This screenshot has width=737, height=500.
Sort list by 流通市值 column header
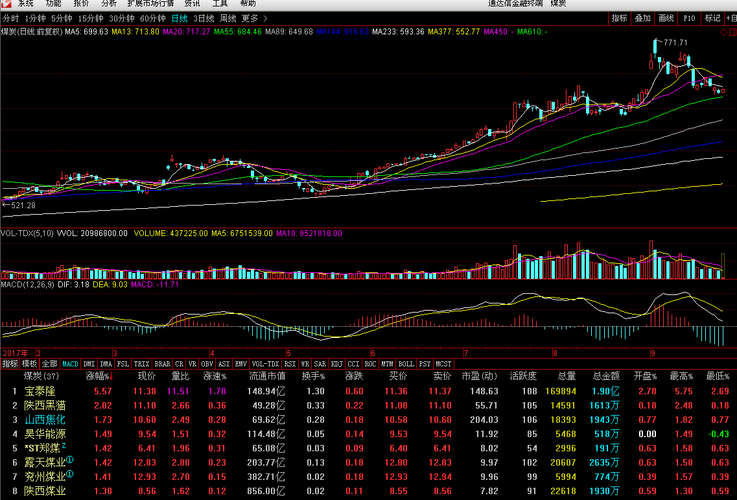click(x=267, y=376)
